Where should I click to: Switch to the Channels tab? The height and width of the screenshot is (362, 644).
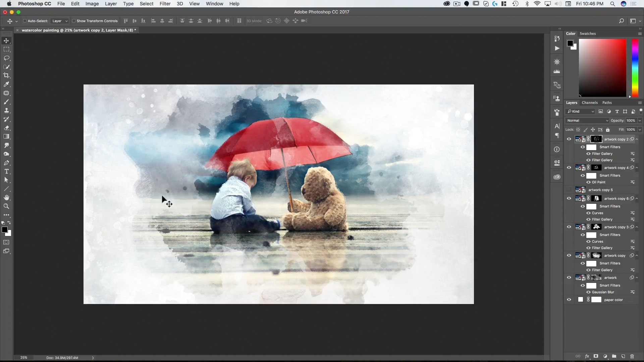tap(589, 103)
